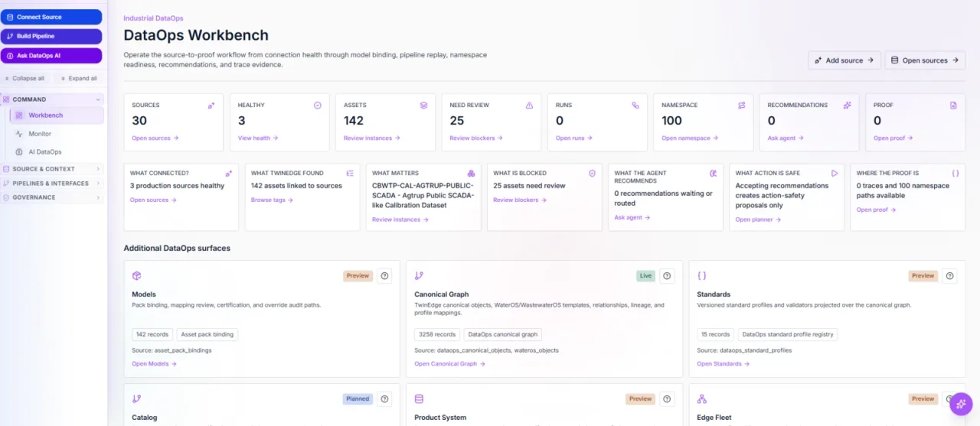Follow Open proof link in WHERE THE PROOF IS card
980x426 pixels.
pos(876,210)
